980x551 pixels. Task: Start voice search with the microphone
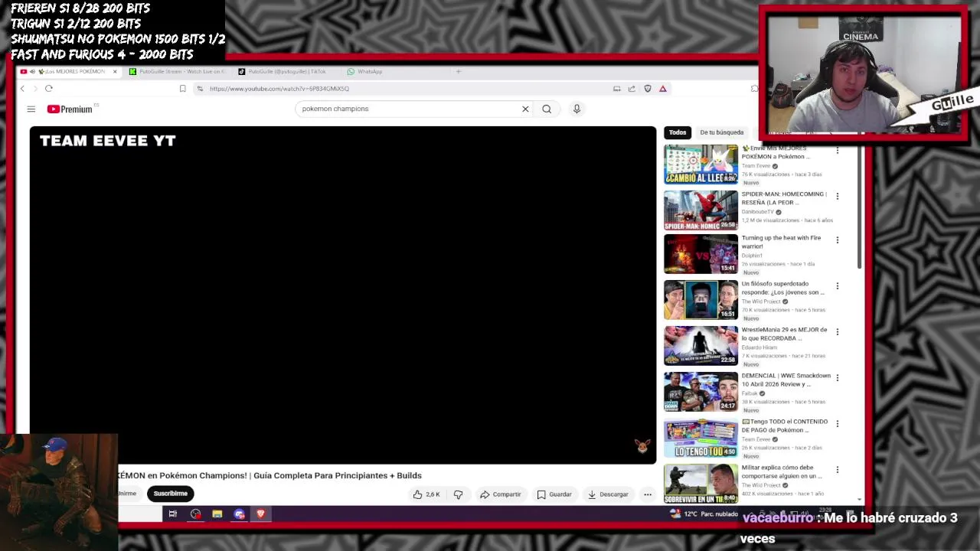click(577, 109)
